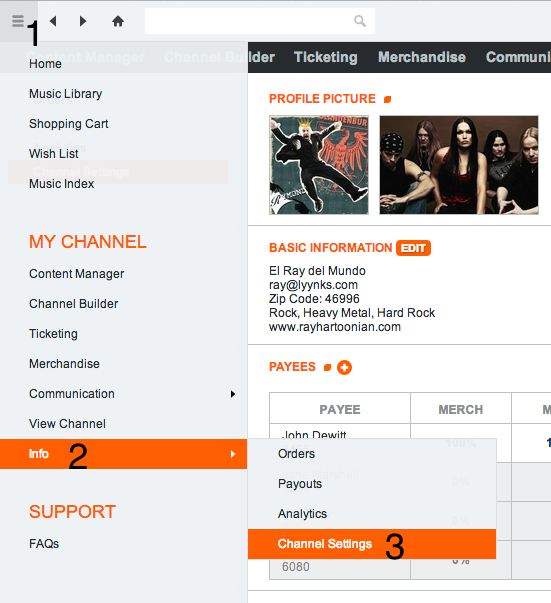Screen dimensions: 551x603
Task: Open the band photo thumbnail
Action: (x=459, y=165)
